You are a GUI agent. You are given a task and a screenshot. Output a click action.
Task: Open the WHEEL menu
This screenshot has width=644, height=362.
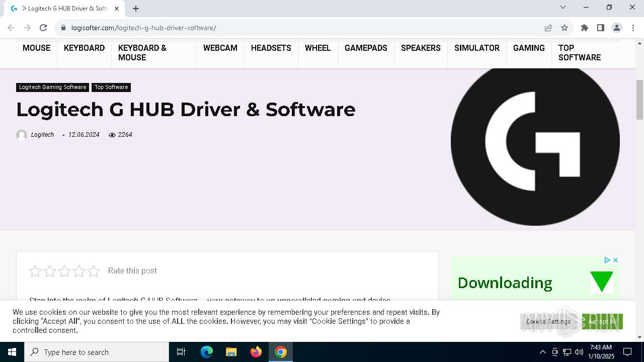click(x=318, y=48)
